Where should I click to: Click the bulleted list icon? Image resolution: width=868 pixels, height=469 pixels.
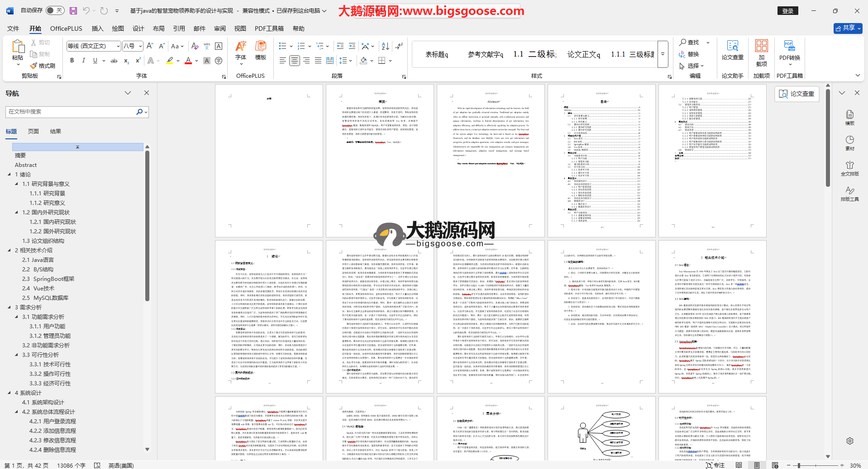click(283, 46)
